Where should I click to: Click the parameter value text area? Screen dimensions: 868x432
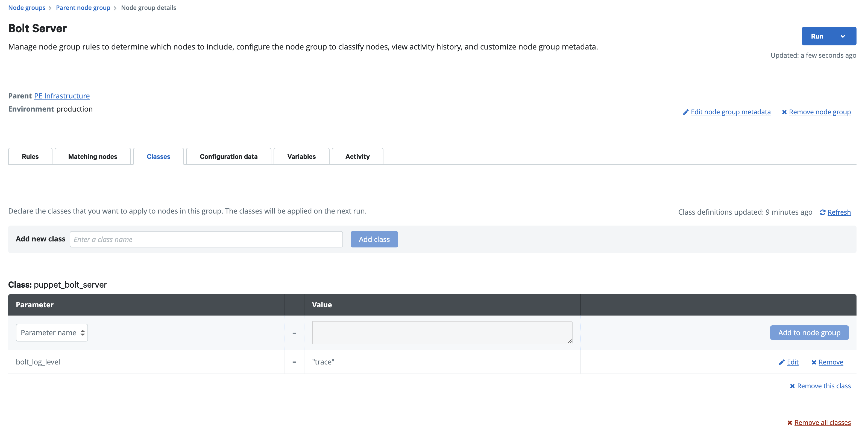[442, 332]
